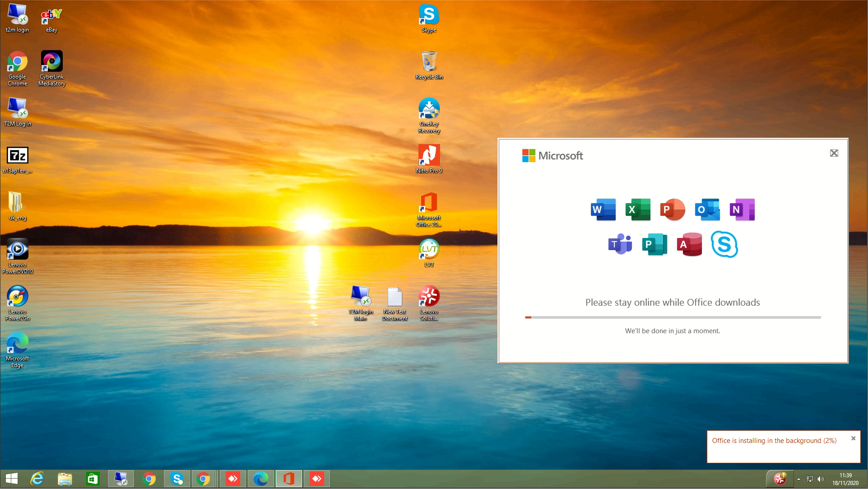The width and height of the screenshot is (868, 489).
Task: Open the Windows Store from the taskbar
Action: coord(93,479)
